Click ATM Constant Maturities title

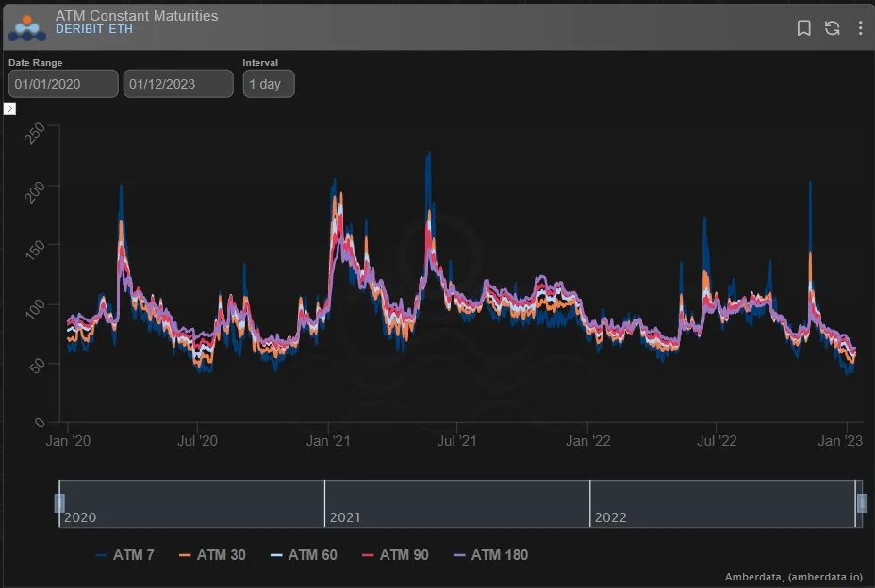pyautogui.click(x=137, y=16)
